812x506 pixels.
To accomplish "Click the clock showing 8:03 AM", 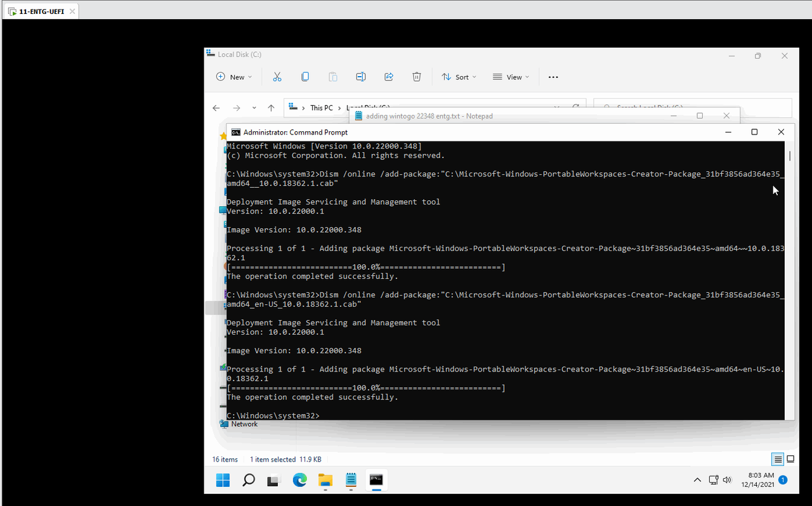I will pos(761,475).
